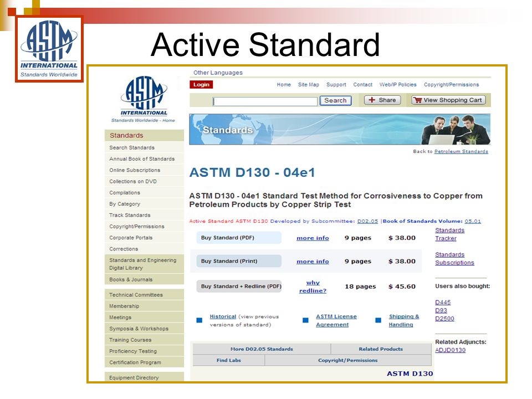Open the D2500 standard link
Image resolution: width=532 pixels, height=399 pixels.
coord(444,319)
